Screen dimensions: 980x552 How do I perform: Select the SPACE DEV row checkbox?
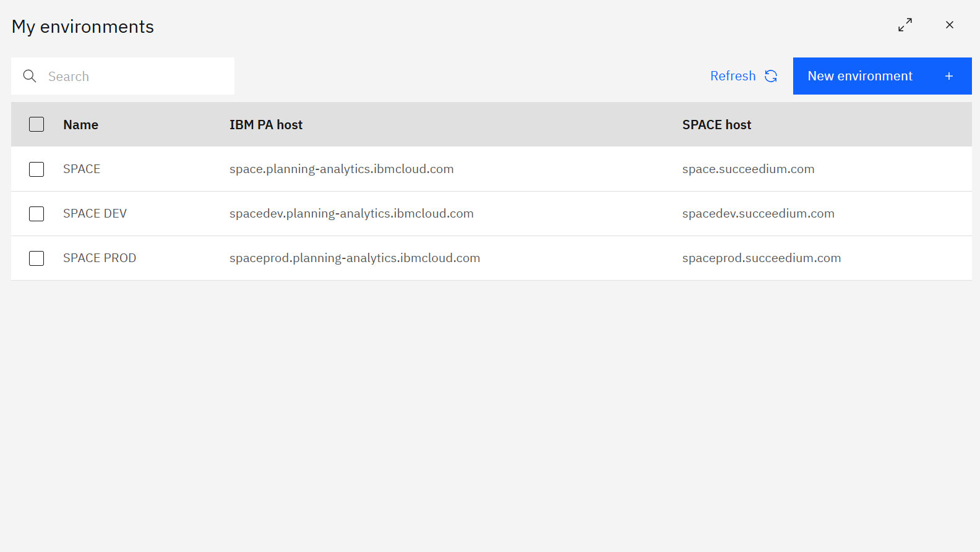click(37, 214)
